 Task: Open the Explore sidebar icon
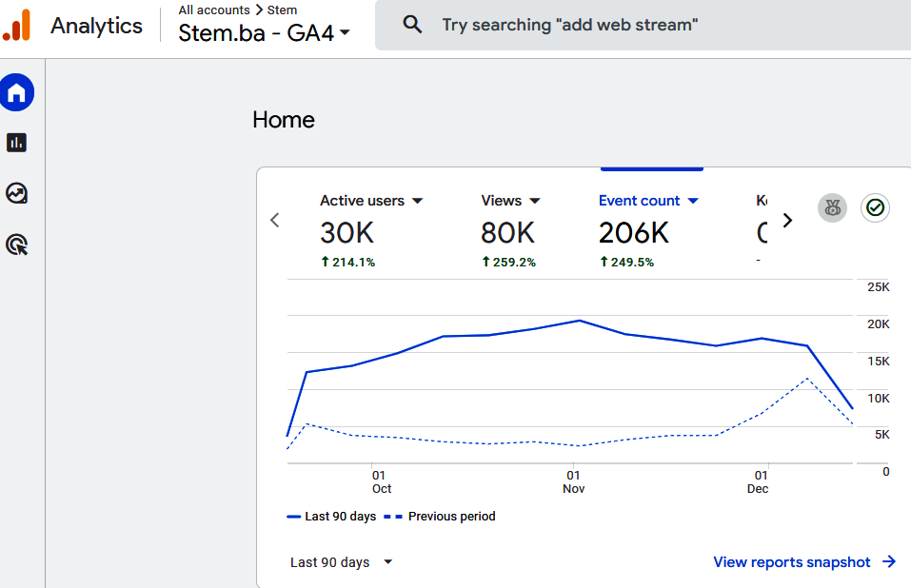coord(17,194)
